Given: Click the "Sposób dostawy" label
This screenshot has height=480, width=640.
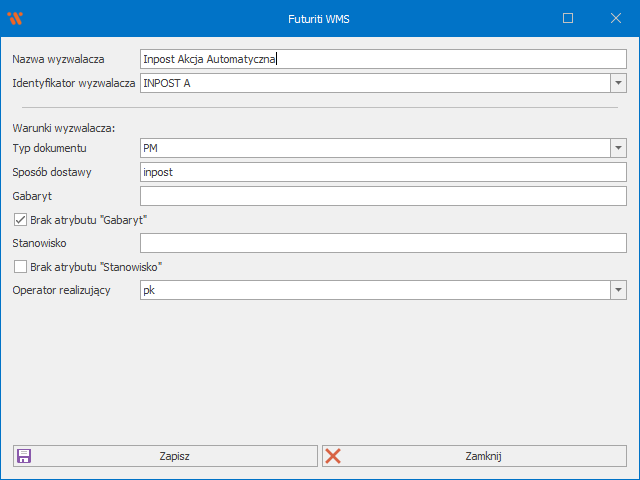Looking at the screenshot, I should (52, 172).
